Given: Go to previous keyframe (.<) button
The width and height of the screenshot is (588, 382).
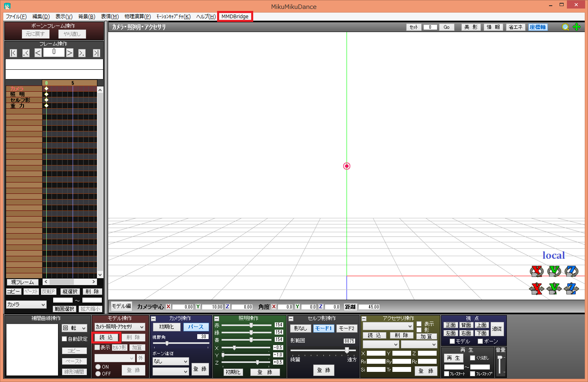Looking at the screenshot, I should click(x=26, y=53).
